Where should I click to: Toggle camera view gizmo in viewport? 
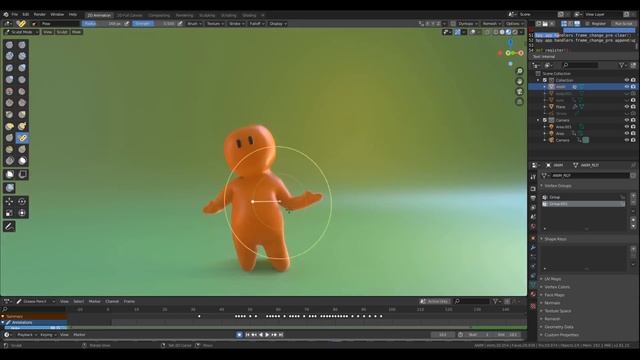coord(519,91)
